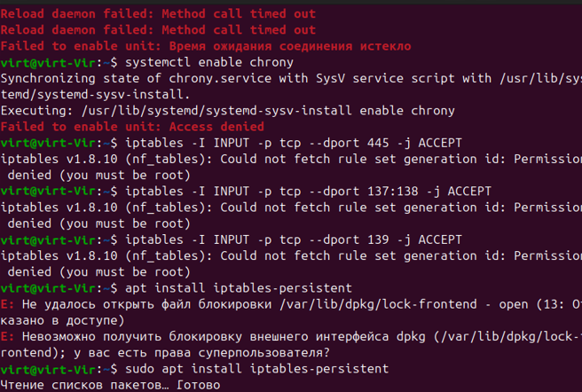Click the 'iptables --dport 137:138' command line
582x392 pixels.
[x=308, y=192]
